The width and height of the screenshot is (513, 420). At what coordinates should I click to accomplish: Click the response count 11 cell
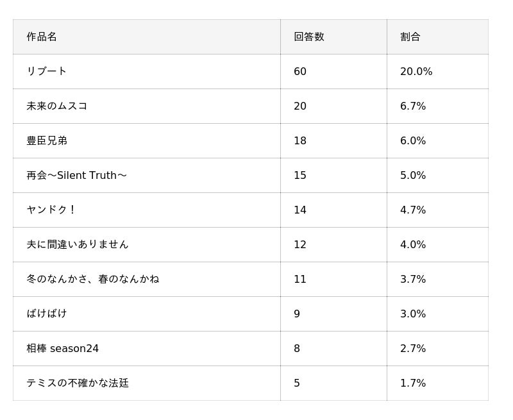click(300, 279)
